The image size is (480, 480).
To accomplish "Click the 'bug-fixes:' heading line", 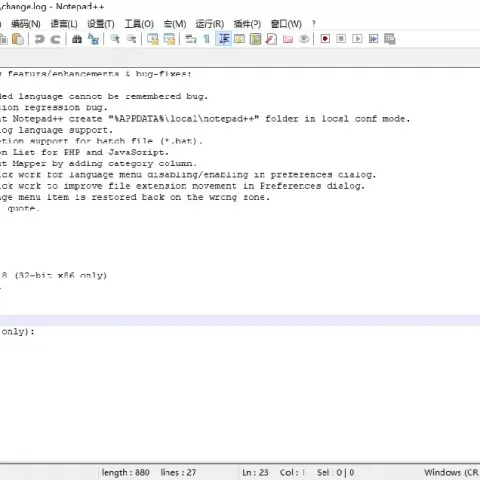I will pos(96,74).
